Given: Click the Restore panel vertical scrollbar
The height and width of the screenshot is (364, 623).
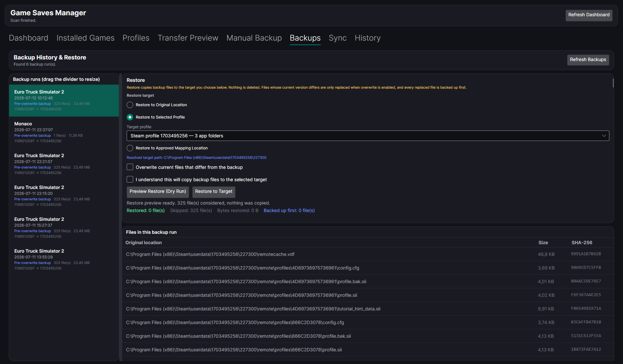Looking at the screenshot, I should point(613,83).
